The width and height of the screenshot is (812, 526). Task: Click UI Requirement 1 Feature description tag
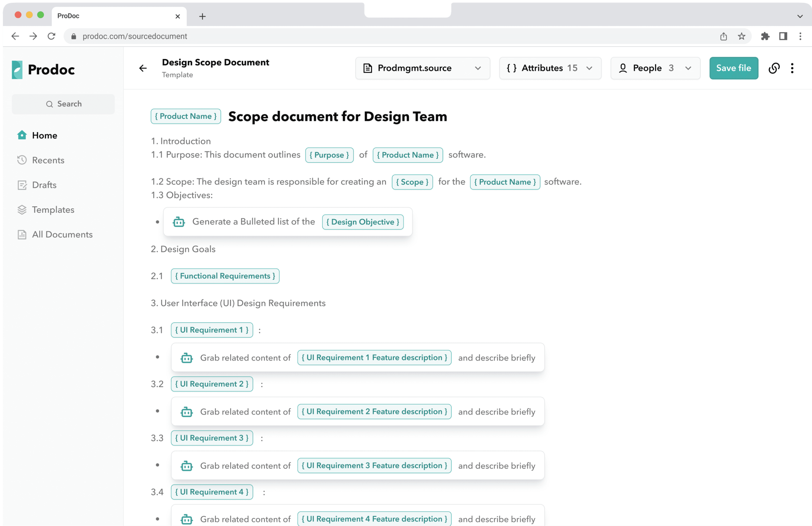coord(374,357)
